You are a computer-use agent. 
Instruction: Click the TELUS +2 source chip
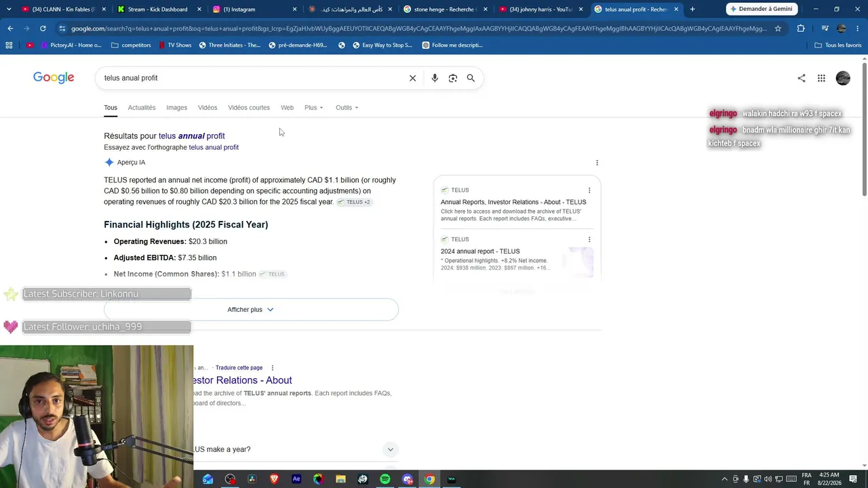(x=354, y=203)
